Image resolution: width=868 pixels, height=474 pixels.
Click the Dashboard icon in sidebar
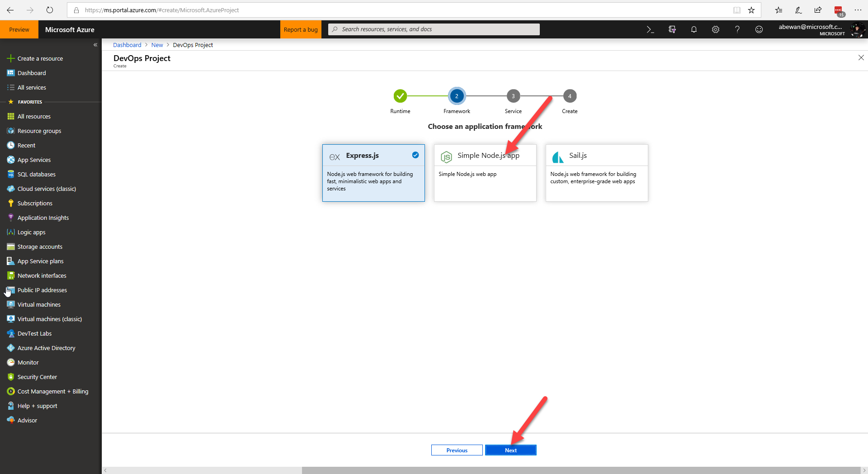(11, 73)
